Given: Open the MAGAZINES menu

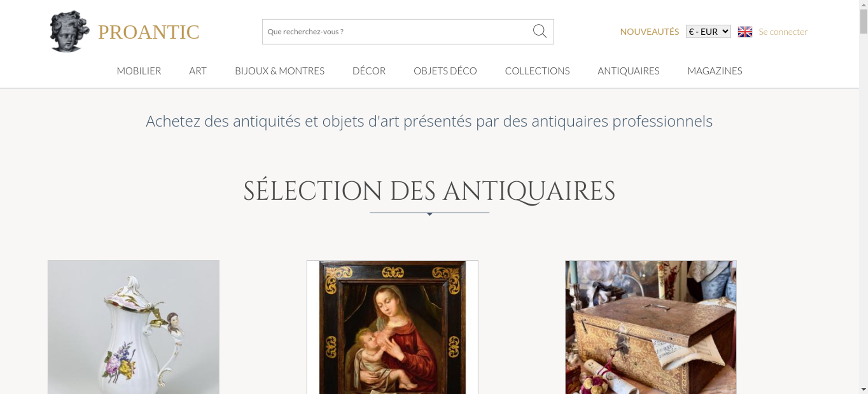Looking at the screenshot, I should (715, 71).
